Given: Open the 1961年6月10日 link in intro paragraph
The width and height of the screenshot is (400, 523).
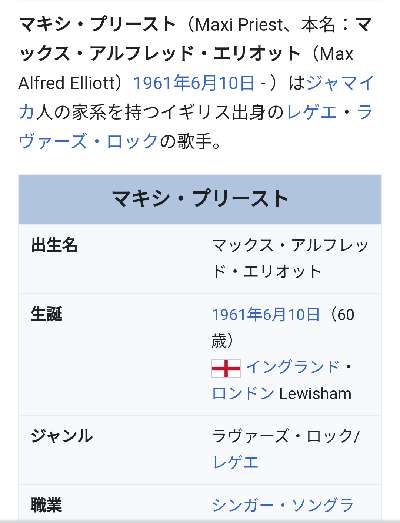Looking at the screenshot, I should tap(193, 83).
